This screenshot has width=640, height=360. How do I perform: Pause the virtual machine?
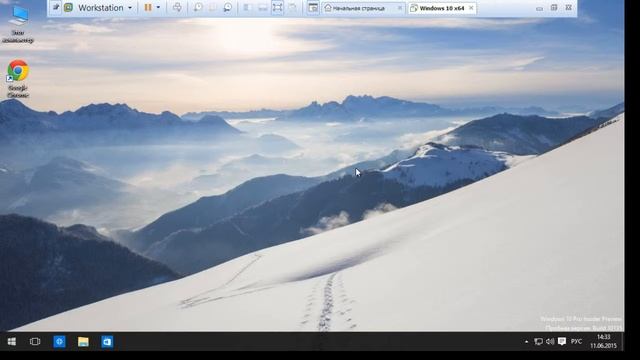coord(148,7)
